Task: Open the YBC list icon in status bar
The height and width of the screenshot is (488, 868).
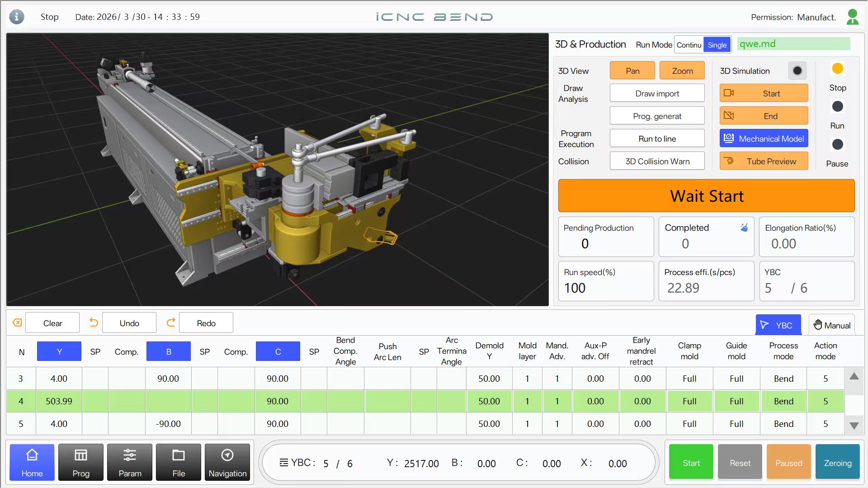Action: (284, 463)
